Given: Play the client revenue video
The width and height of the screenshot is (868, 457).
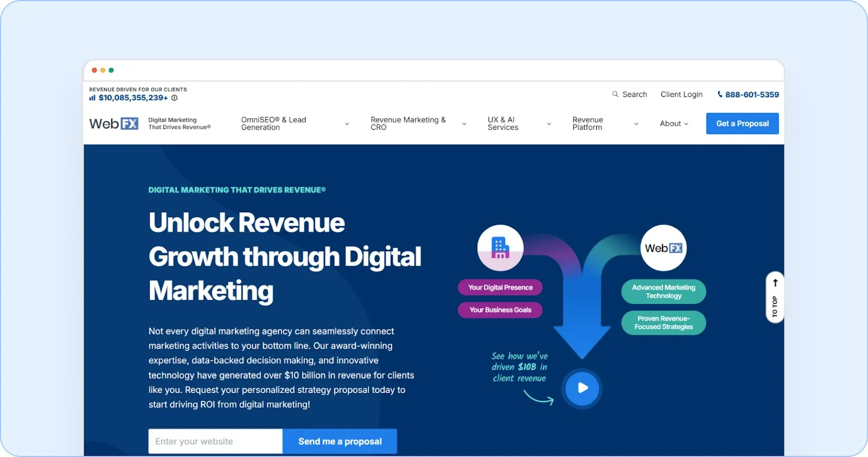Looking at the screenshot, I should pos(582,388).
